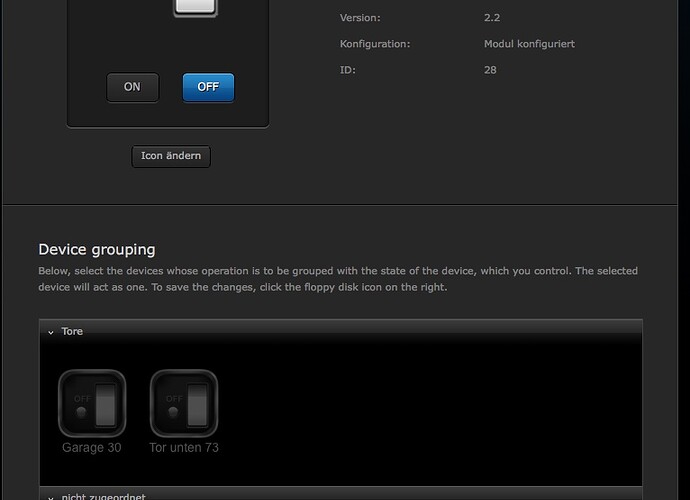Viewport: 690px width, 500px height.
Task: Click the ID field label
Action: pos(347,70)
